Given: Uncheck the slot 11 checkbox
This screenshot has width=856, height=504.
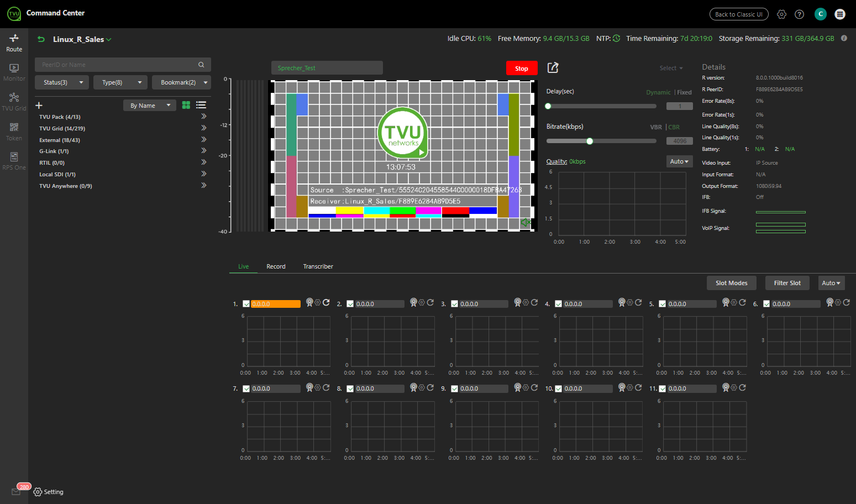Looking at the screenshot, I should pyautogui.click(x=663, y=389).
